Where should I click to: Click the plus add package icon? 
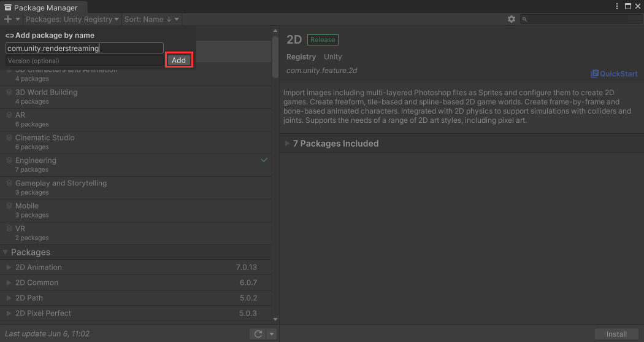tap(8, 19)
